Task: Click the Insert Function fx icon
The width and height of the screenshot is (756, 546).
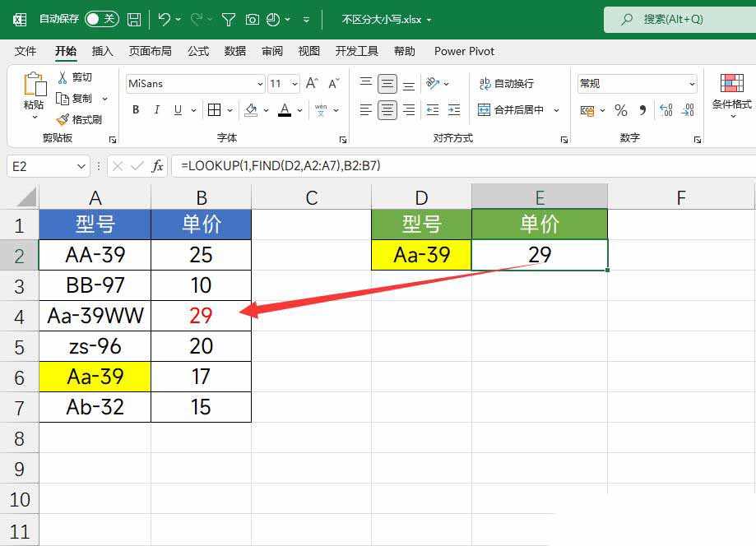Action: click(157, 166)
